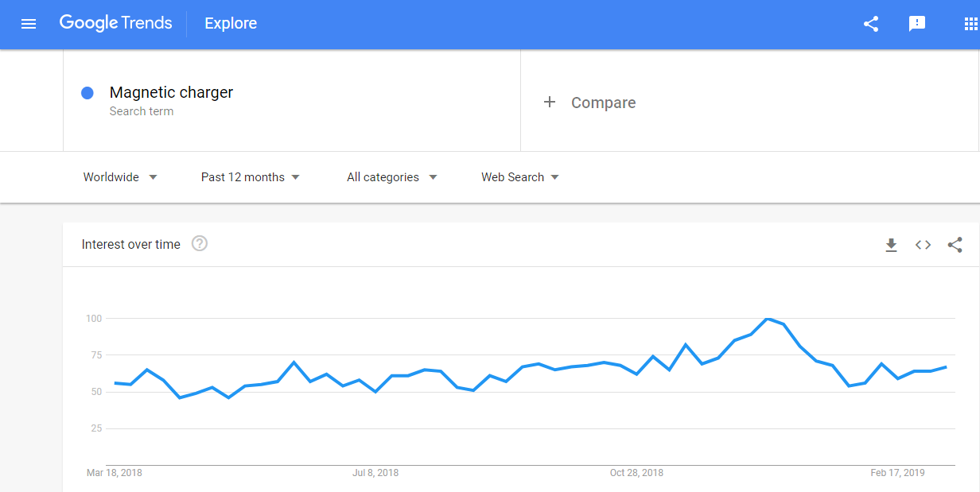The image size is (980, 492).
Task: Click the Oct 28, 2018 axis label
Action: click(x=636, y=473)
